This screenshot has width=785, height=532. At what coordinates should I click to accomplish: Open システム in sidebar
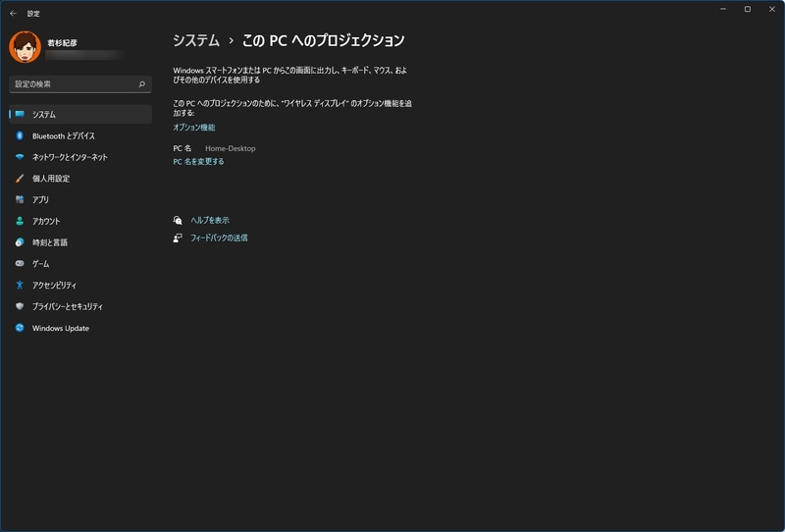coord(80,114)
